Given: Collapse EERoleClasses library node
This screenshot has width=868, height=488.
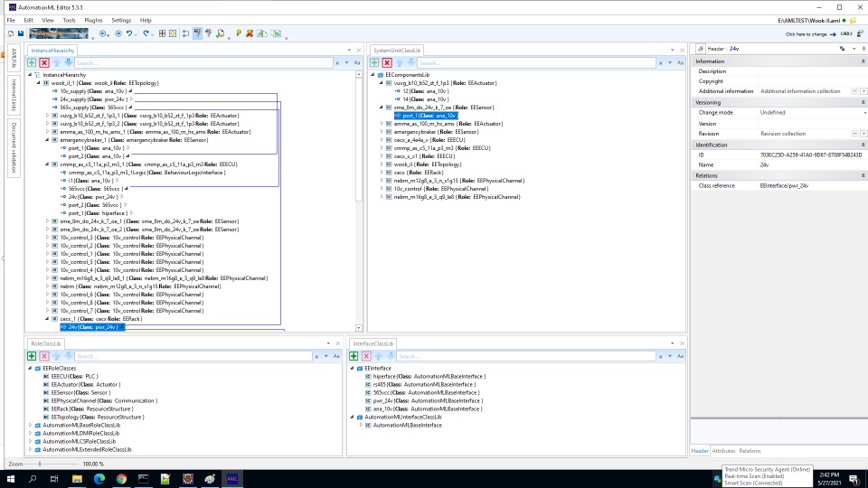Looking at the screenshot, I should (31, 368).
